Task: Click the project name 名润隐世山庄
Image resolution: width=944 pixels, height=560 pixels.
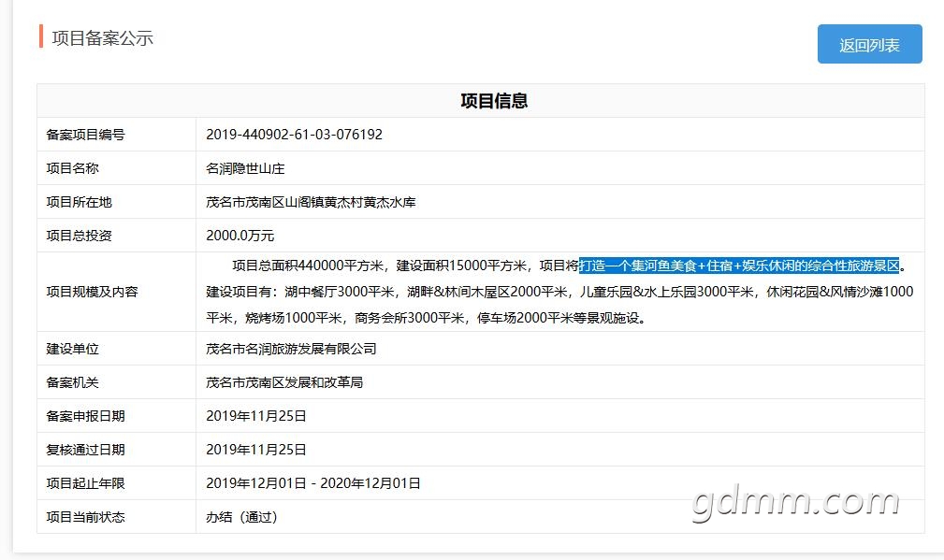Action: point(245,168)
